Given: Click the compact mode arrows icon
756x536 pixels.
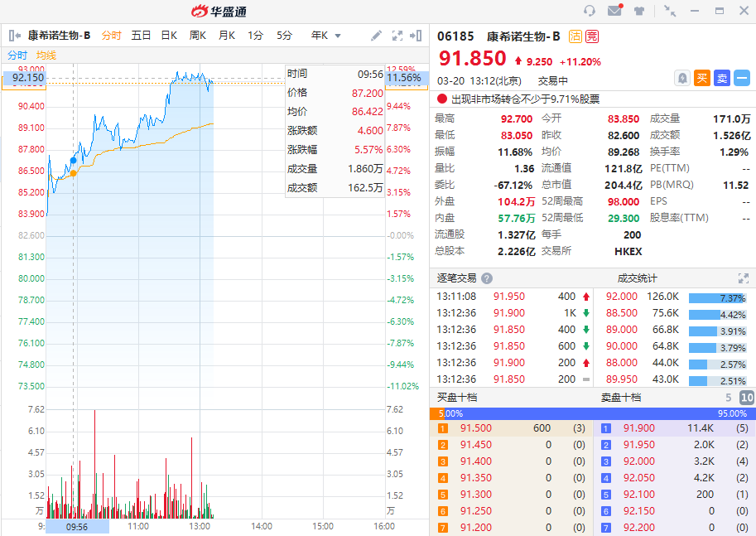Looking at the screenshot, I should coord(670,11).
